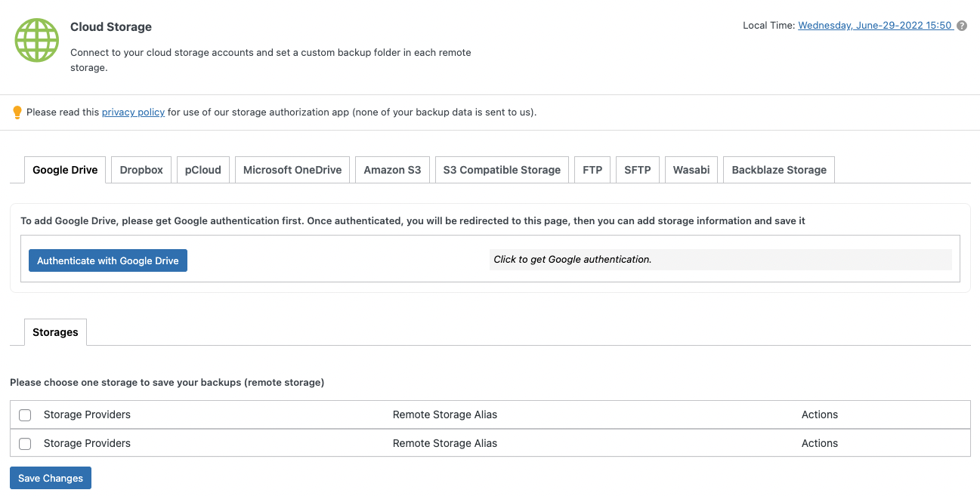
Task: Select the Microsoft OneDrive tab
Action: click(x=292, y=170)
